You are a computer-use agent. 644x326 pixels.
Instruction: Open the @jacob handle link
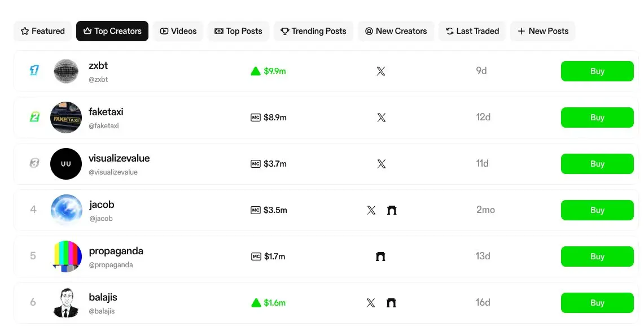tap(101, 219)
